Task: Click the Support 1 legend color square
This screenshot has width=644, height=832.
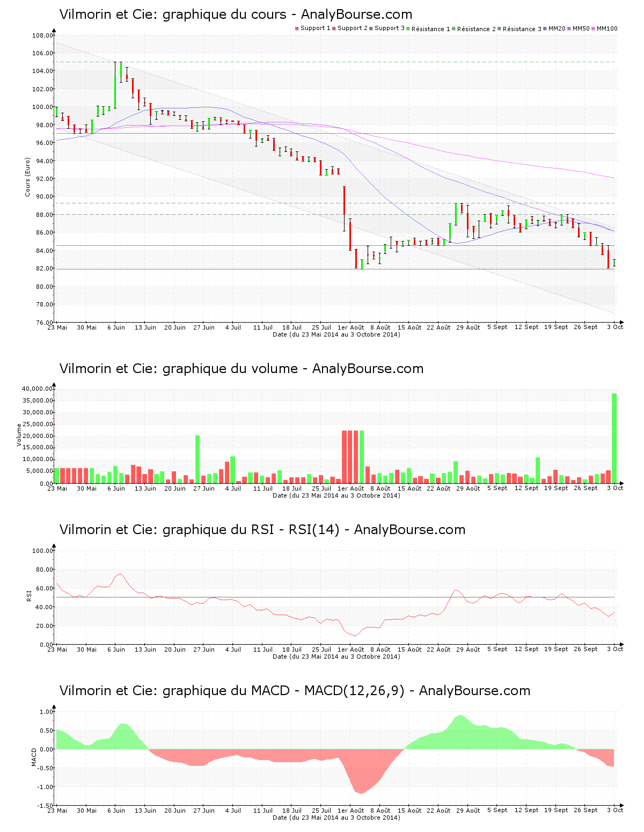Action: pos(297,28)
